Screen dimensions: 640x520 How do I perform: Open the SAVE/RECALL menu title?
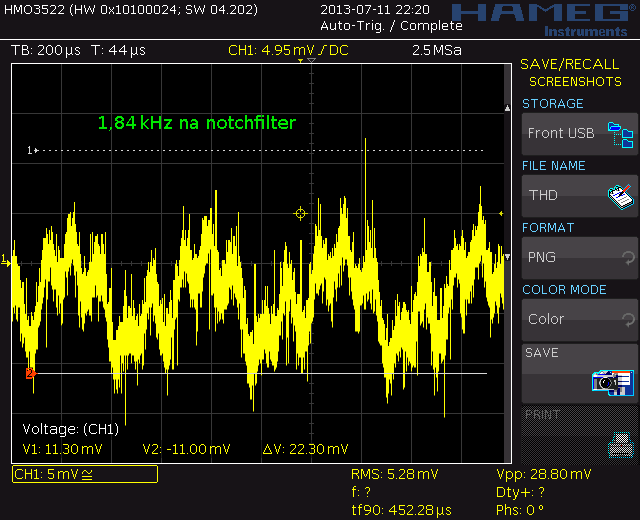(569, 64)
